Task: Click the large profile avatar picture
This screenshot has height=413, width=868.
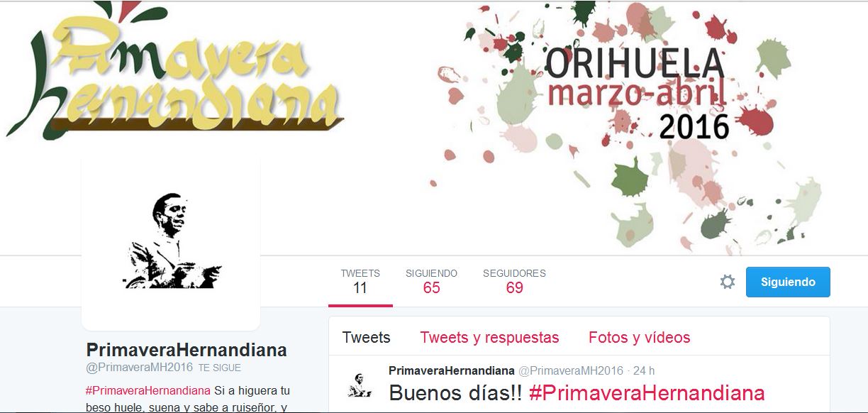Action: click(x=171, y=241)
